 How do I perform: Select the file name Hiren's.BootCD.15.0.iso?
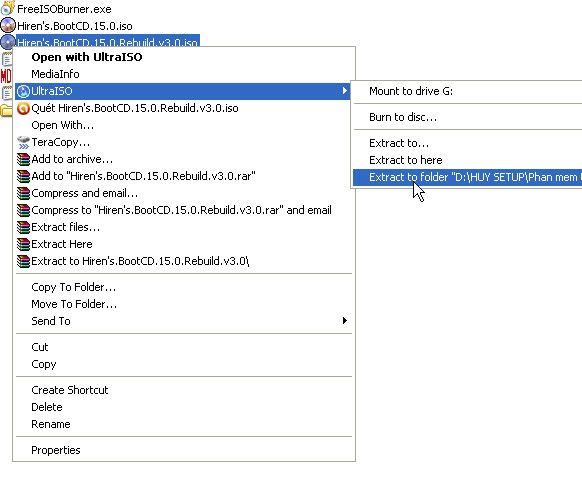pyautogui.click(x=75, y=26)
